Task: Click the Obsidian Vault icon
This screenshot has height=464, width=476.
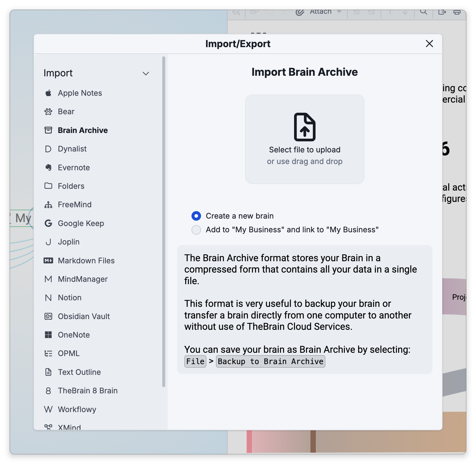Action: point(48,316)
